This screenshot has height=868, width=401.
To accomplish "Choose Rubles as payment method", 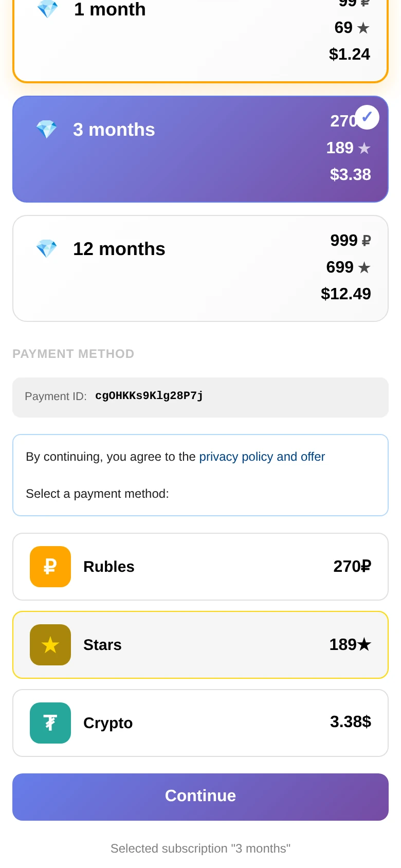I will click(200, 567).
